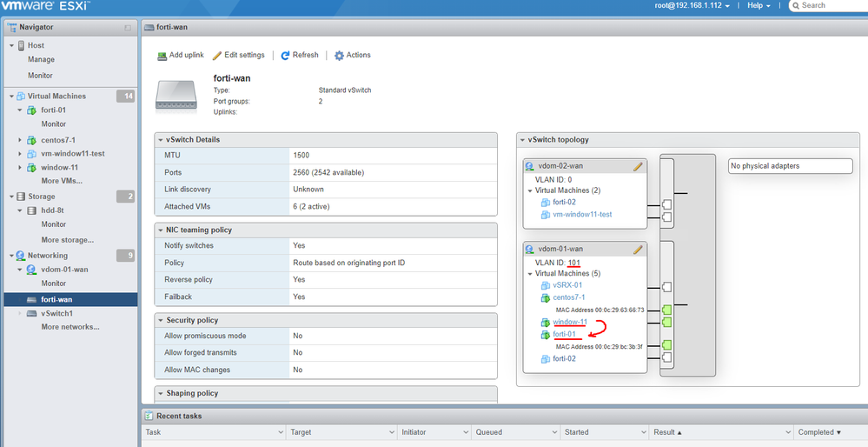This screenshot has width=868, height=447.
Task: Edit vdom-01-wan port group pencil icon
Action: click(638, 250)
